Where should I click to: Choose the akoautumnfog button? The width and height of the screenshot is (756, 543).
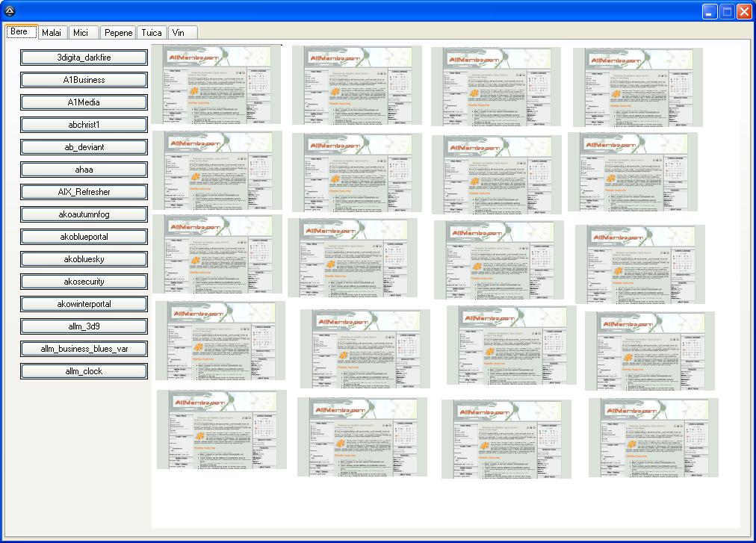(84, 214)
